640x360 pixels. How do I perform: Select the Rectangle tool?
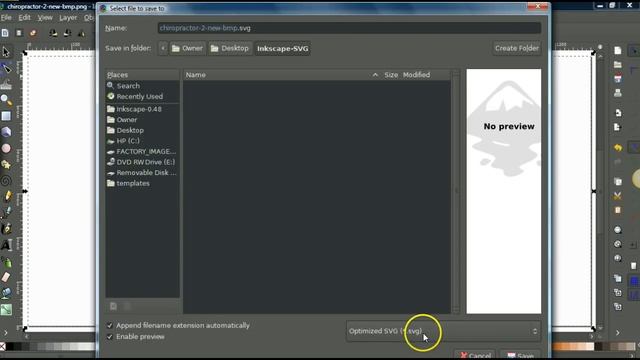pos(6,116)
